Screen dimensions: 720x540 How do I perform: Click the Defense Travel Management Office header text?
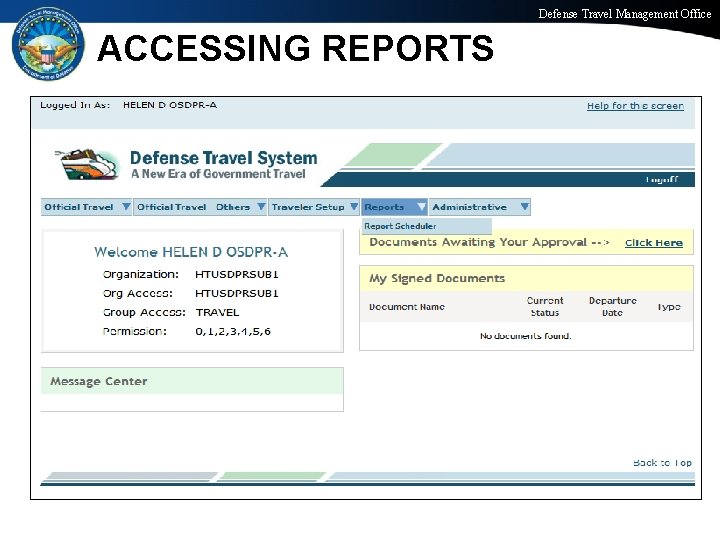click(x=625, y=14)
